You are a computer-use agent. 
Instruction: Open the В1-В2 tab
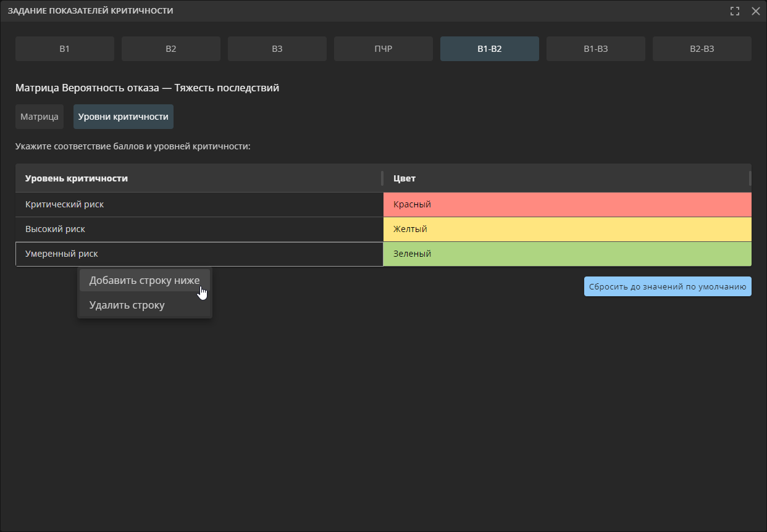490,49
